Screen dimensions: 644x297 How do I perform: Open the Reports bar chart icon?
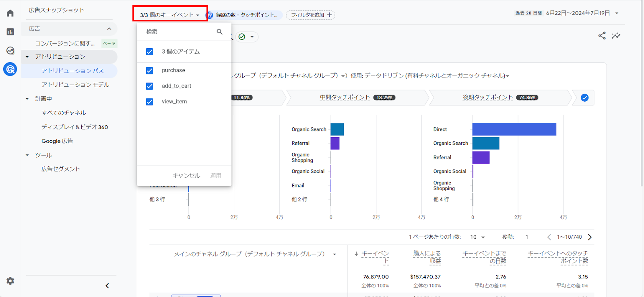coord(10,32)
